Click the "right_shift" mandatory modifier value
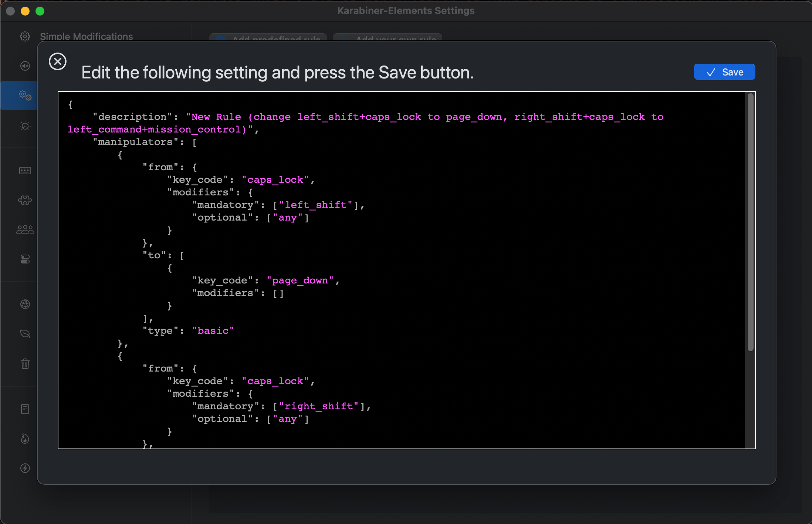The width and height of the screenshot is (812, 524). pyautogui.click(x=319, y=406)
